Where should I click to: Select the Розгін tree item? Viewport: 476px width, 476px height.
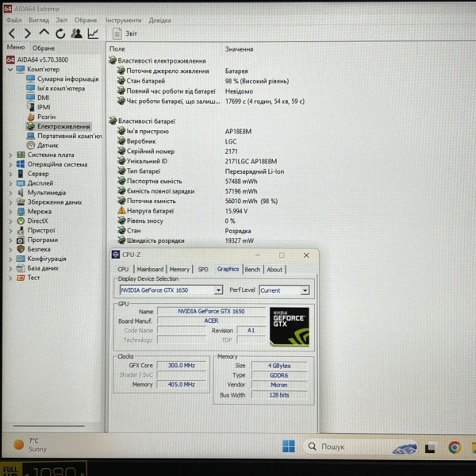pos(41,117)
